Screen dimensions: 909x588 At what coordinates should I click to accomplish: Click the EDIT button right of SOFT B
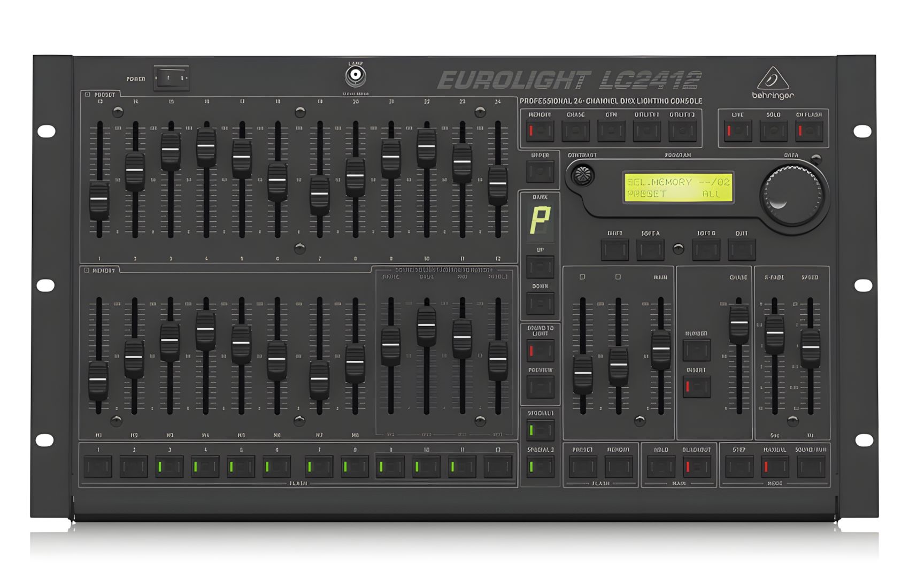click(742, 250)
